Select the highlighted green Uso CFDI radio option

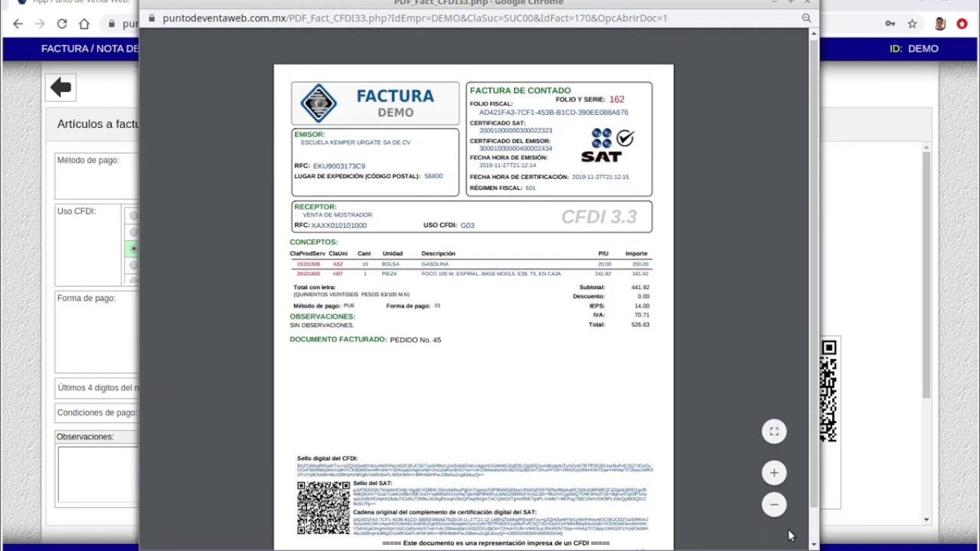(134, 249)
